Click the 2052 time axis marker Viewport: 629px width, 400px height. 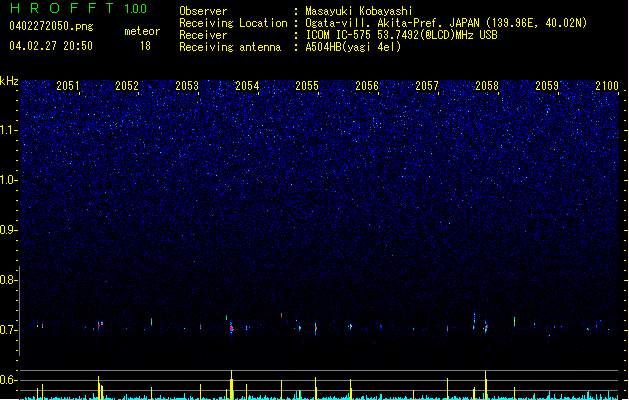point(127,86)
